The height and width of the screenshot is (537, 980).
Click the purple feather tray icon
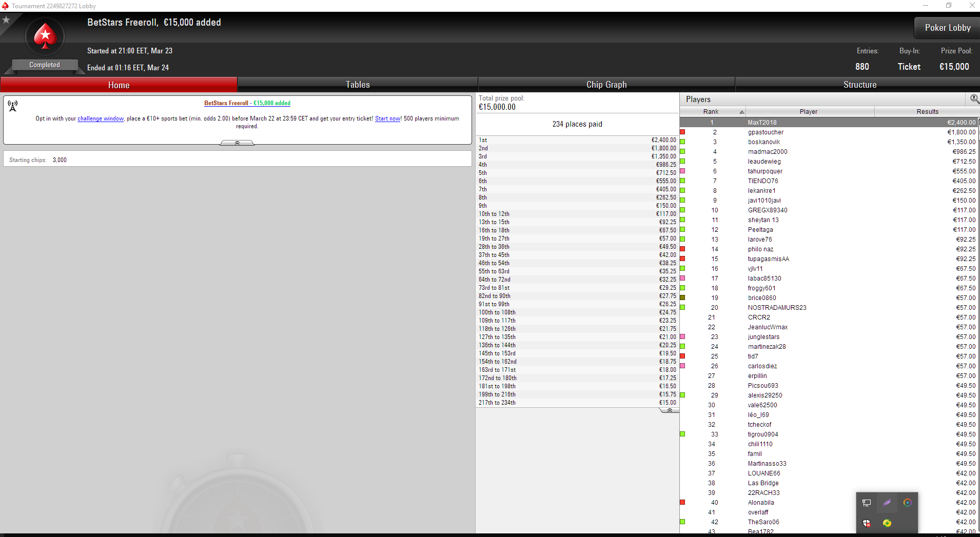(x=887, y=503)
